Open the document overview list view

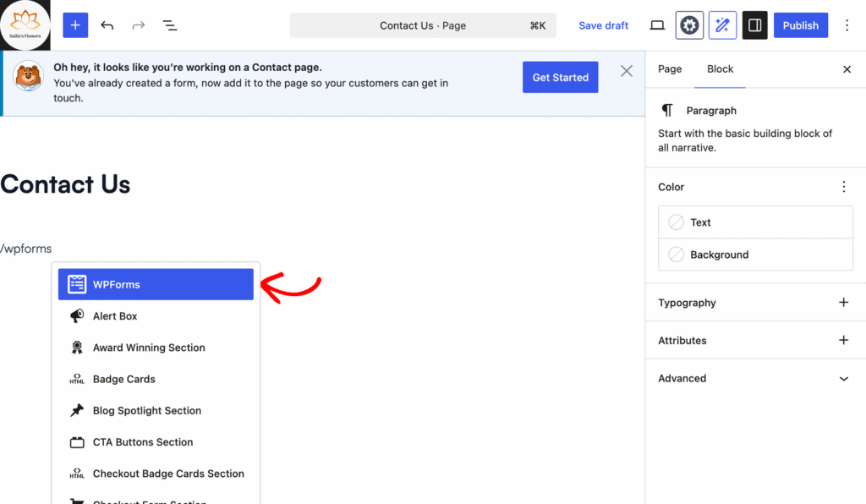coord(169,25)
